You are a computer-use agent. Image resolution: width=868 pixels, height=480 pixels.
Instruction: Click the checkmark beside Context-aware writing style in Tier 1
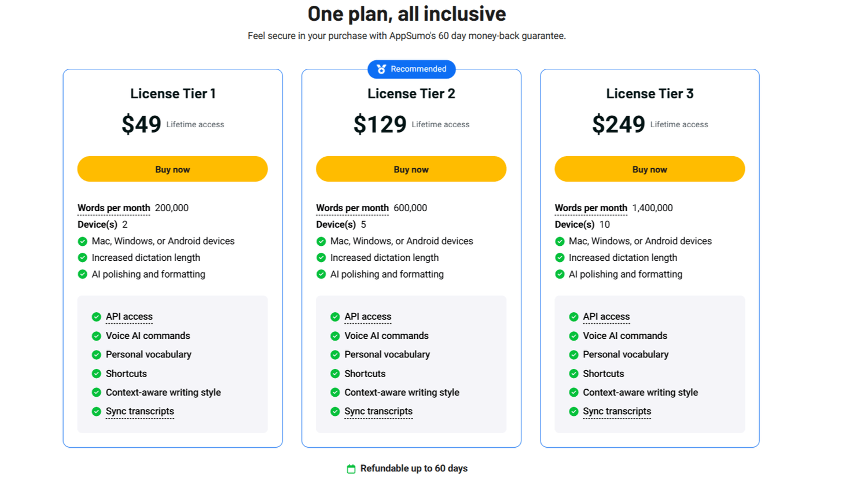click(x=97, y=393)
